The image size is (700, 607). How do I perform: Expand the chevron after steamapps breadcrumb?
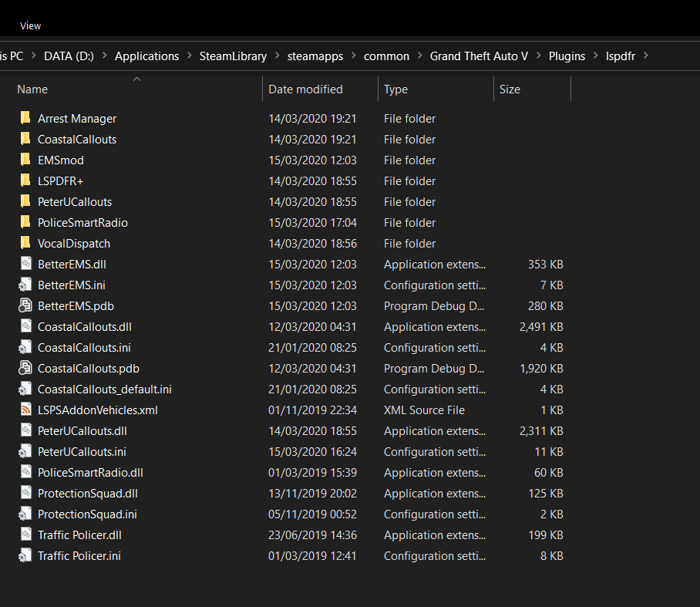tap(354, 56)
